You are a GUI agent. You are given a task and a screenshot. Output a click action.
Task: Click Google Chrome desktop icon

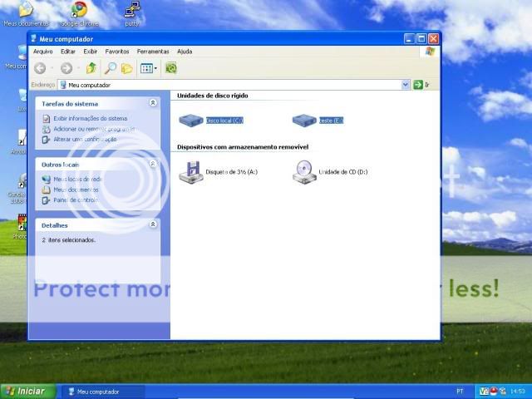tap(80, 13)
